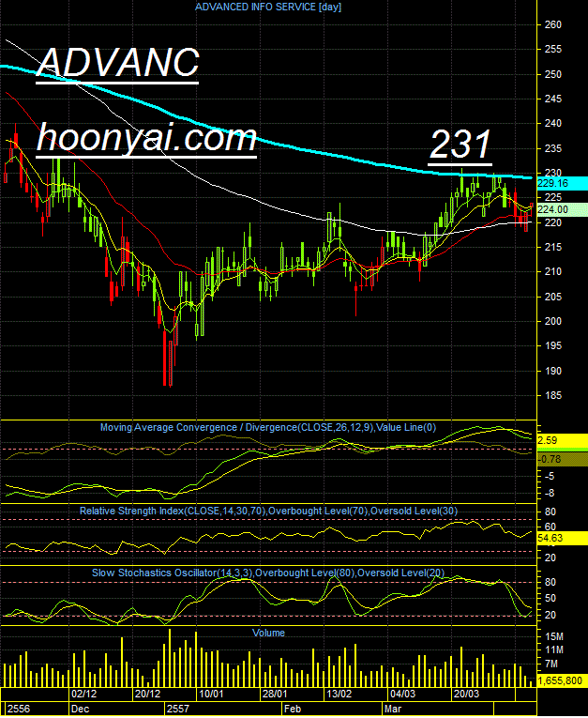Select the 54.63 RSI value label
The image size is (588, 718).
562,538
